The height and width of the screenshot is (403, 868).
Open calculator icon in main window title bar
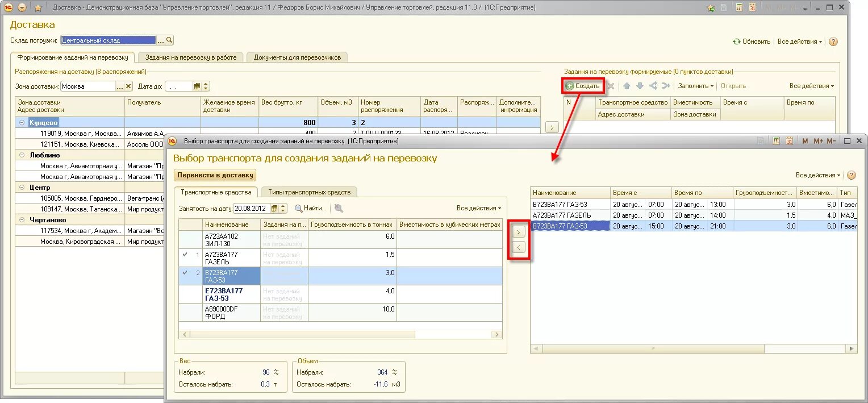[x=740, y=8]
